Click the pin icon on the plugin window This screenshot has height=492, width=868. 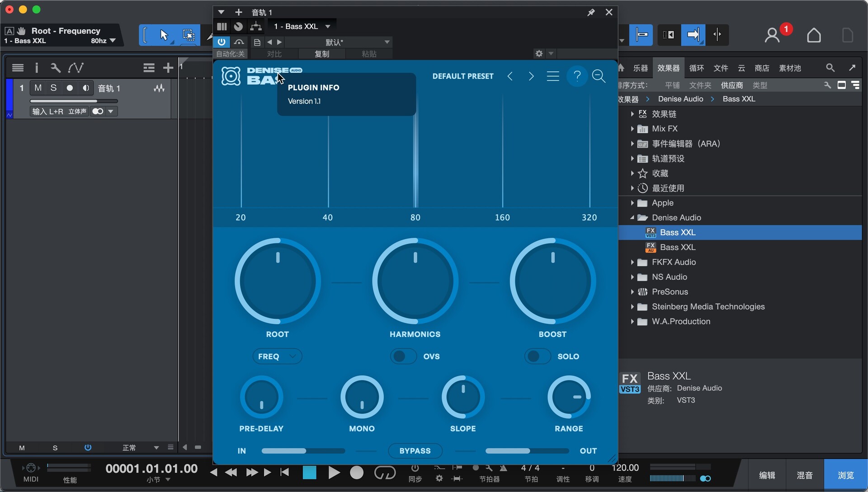coord(591,12)
